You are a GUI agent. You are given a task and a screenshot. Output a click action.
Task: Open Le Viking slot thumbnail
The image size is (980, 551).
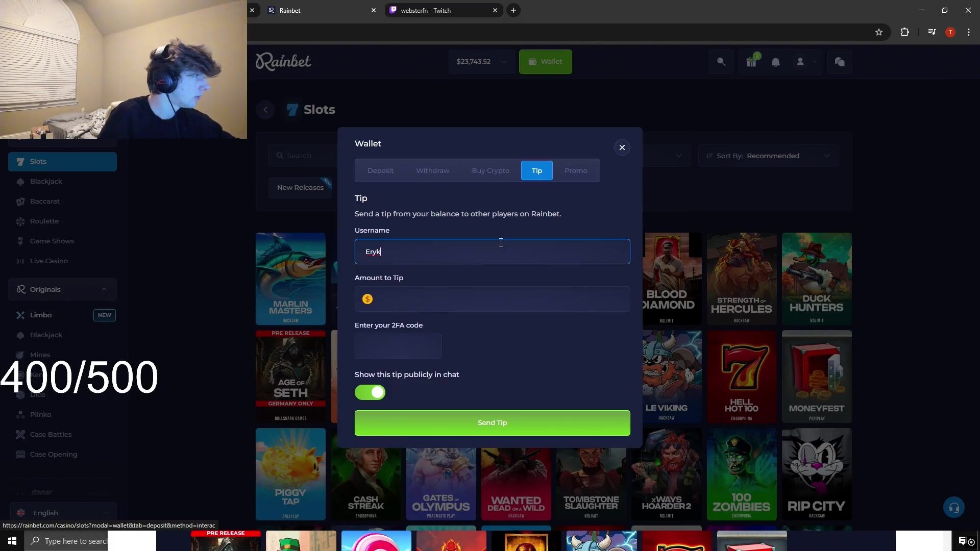[x=672, y=377]
